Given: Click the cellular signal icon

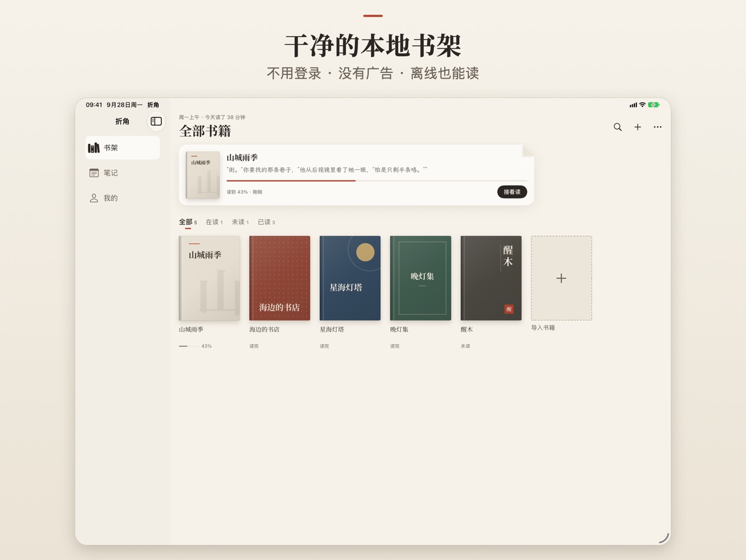Looking at the screenshot, I should coord(633,105).
